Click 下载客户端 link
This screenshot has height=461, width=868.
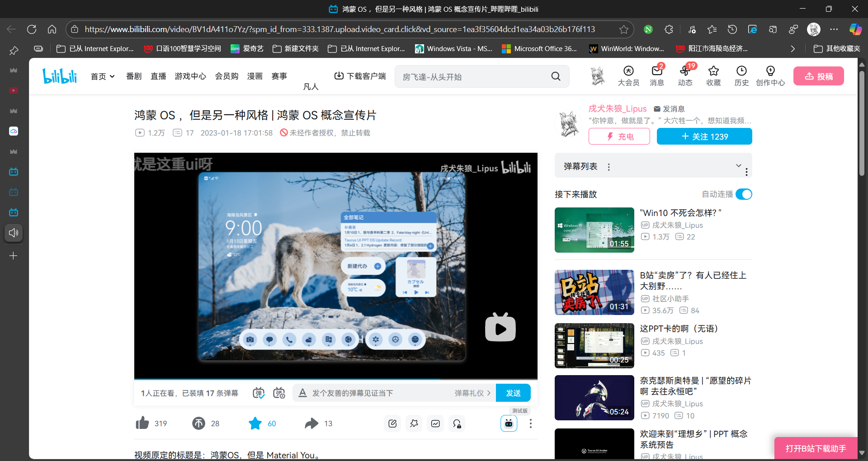(x=360, y=76)
